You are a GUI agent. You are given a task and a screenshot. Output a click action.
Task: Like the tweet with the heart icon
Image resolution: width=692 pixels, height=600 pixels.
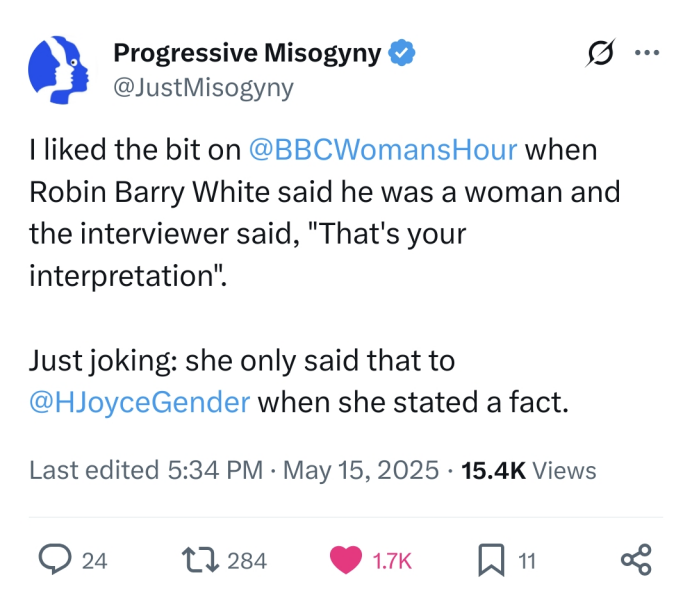348,560
